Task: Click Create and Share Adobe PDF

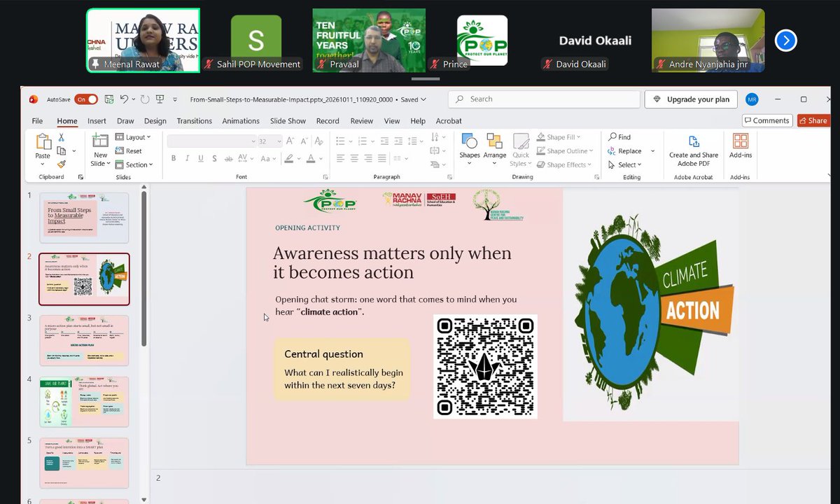Action: pyautogui.click(x=694, y=150)
